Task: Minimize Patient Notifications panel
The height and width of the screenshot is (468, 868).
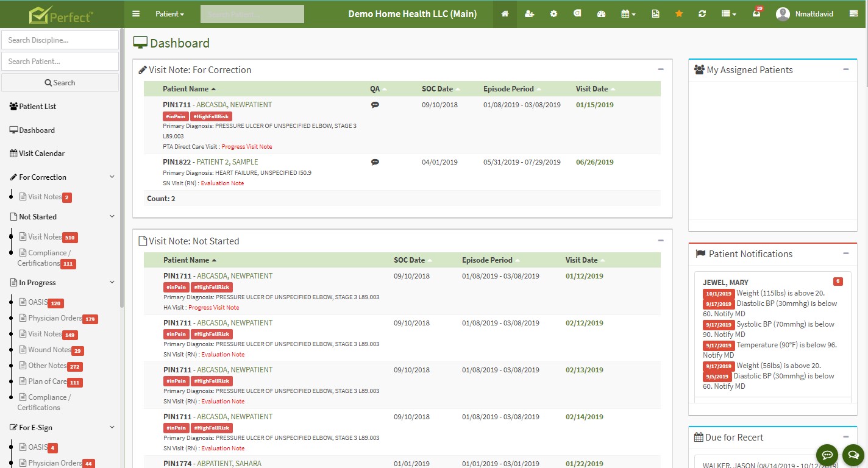Action: point(846,253)
